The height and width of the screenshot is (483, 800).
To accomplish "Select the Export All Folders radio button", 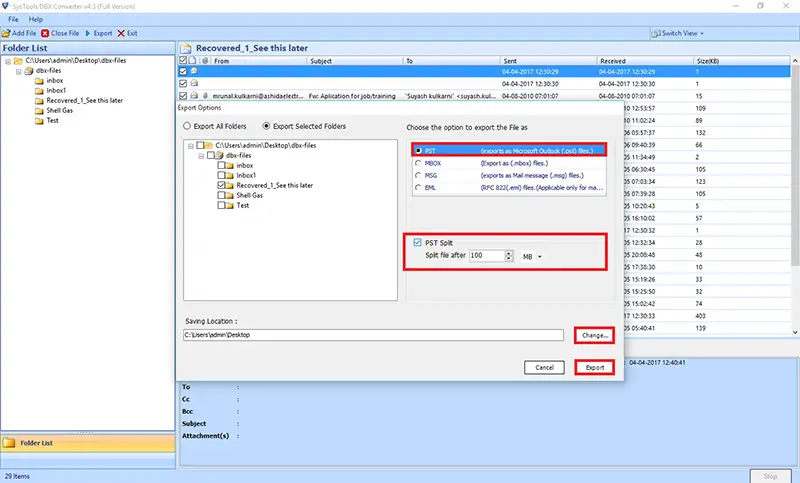I will (x=187, y=126).
